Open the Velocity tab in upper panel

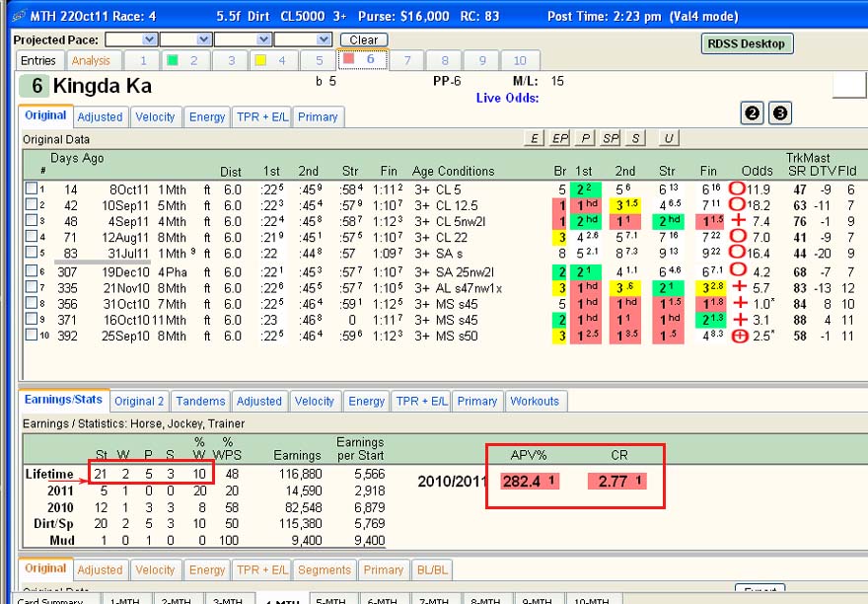pyautogui.click(x=155, y=116)
